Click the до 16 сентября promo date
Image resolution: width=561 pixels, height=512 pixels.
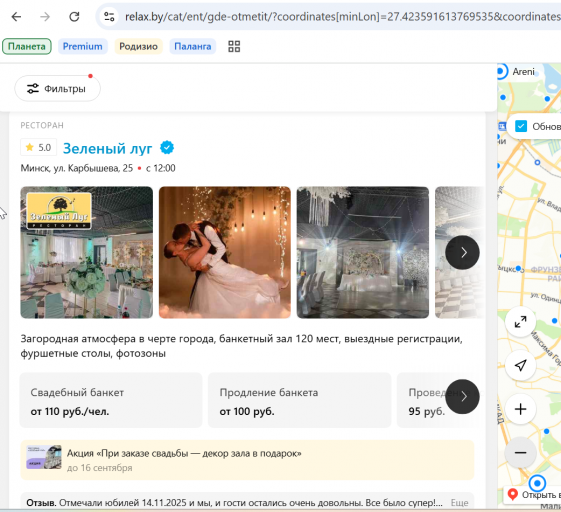click(99, 468)
